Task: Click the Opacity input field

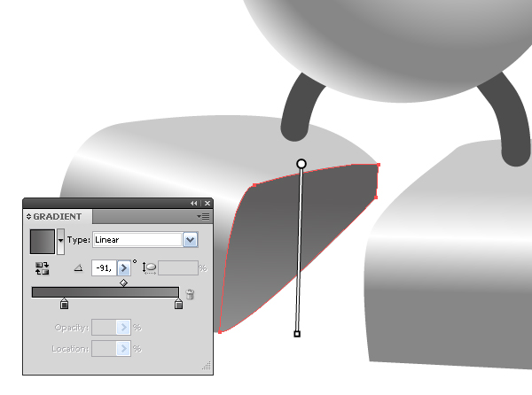Action: pyautogui.click(x=104, y=327)
